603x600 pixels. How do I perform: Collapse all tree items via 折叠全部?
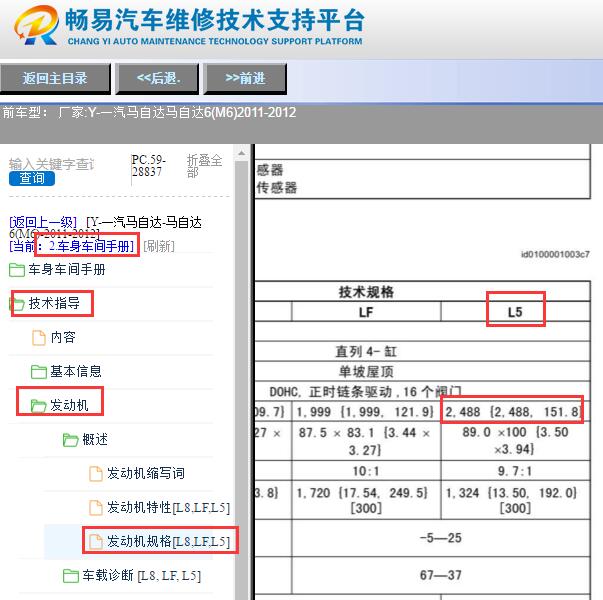204,165
